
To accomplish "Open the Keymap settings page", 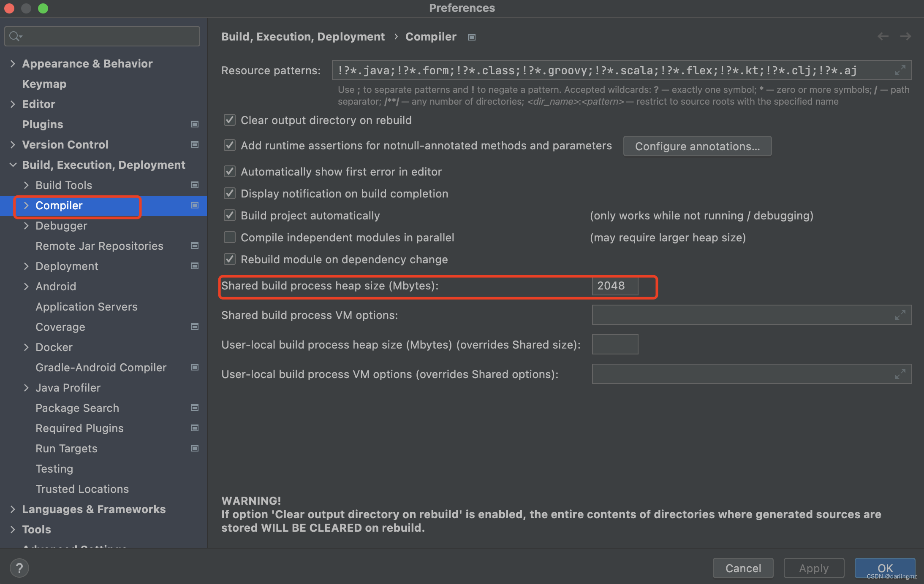I will pyautogui.click(x=44, y=84).
